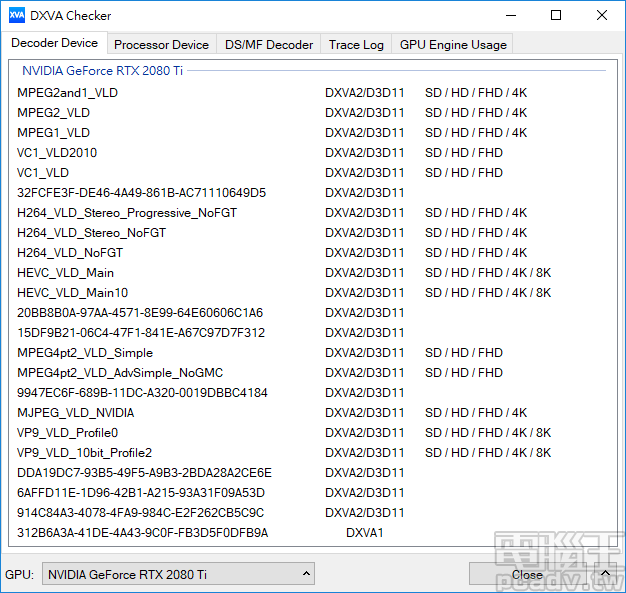Click DXVA2/D3D11 in MJPEG_VLD_NVIDIA row
626x593 pixels.
coord(365,413)
